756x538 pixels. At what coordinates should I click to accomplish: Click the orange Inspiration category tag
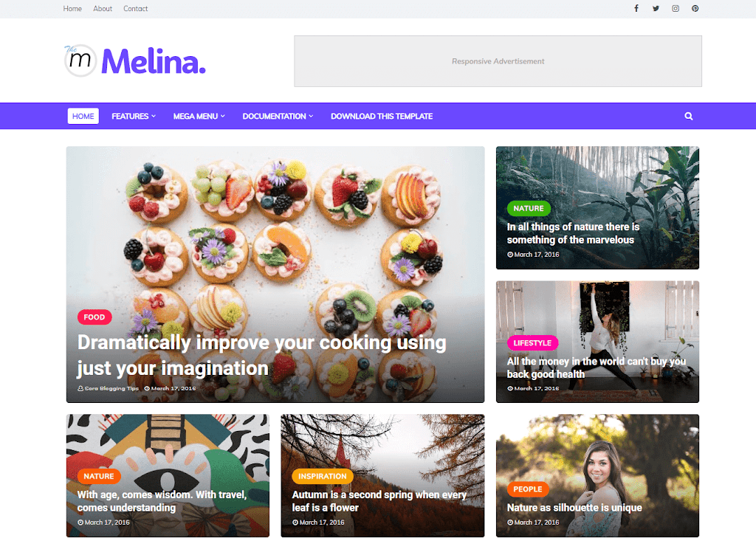pyautogui.click(x=323, y=476)
